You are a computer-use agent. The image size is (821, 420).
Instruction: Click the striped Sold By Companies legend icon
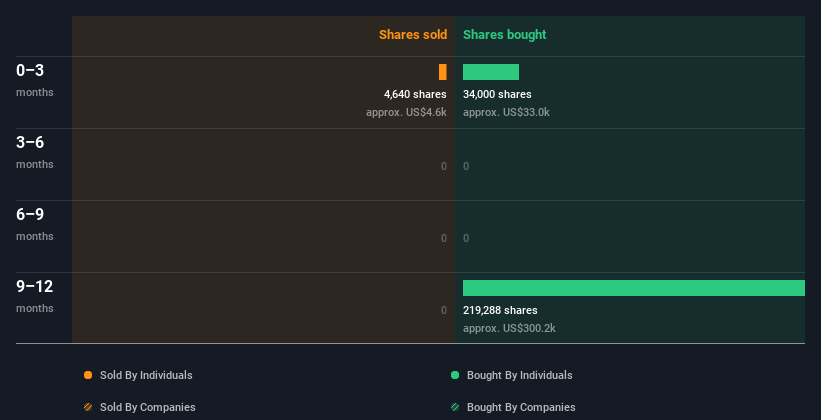[x=88, y=407]
